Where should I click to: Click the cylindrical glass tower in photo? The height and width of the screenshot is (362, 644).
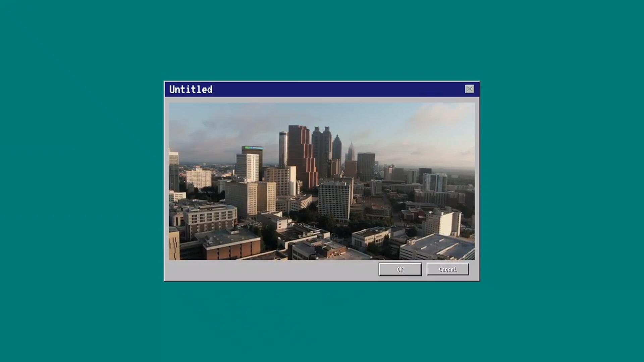pyautogui.click(x=283, y=149)
